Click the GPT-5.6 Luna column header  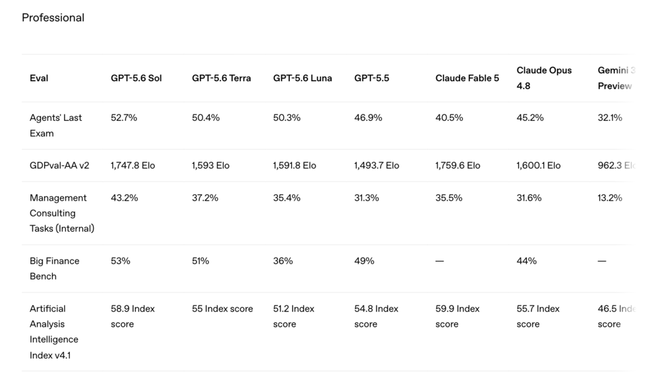(x=302, y=78)
